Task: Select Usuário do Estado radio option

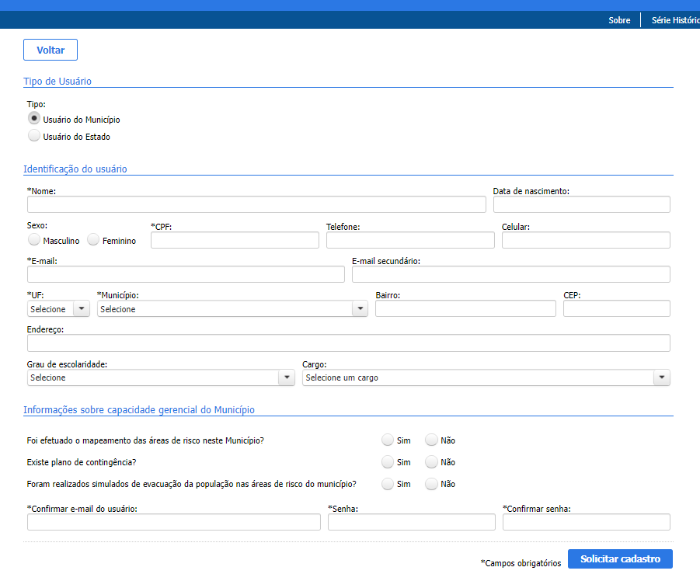Action: pos(34,136)
